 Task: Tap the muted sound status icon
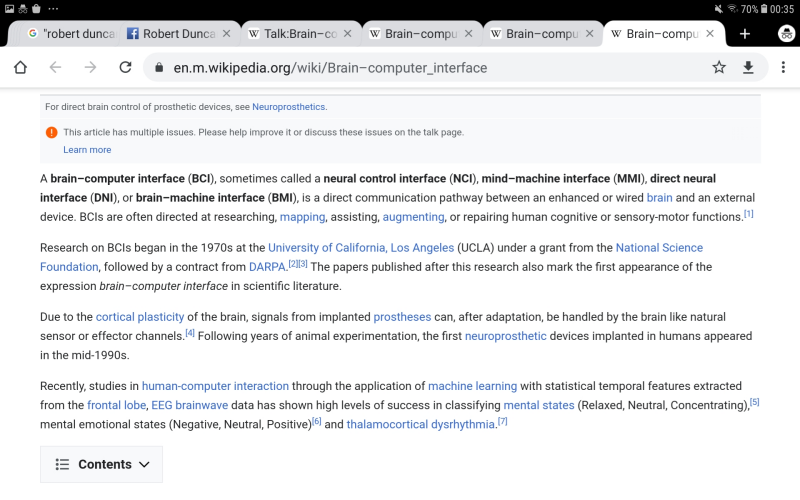(x=718, y=9)
